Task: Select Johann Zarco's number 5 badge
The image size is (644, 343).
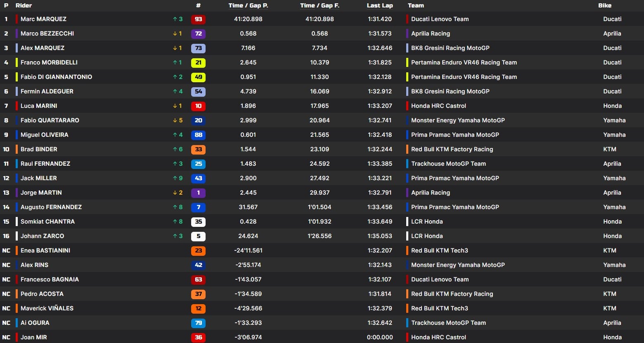Action: pos(198,236)
